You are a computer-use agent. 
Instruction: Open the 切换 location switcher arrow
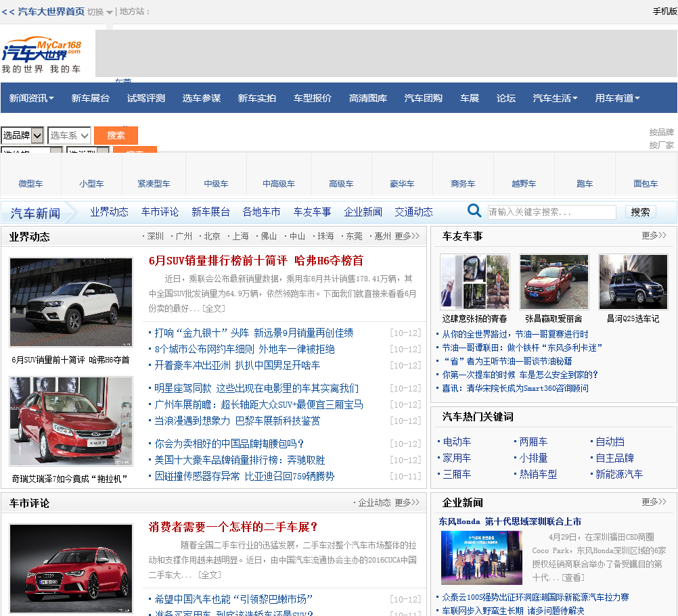pyautogui.click(x=110, y=12)
